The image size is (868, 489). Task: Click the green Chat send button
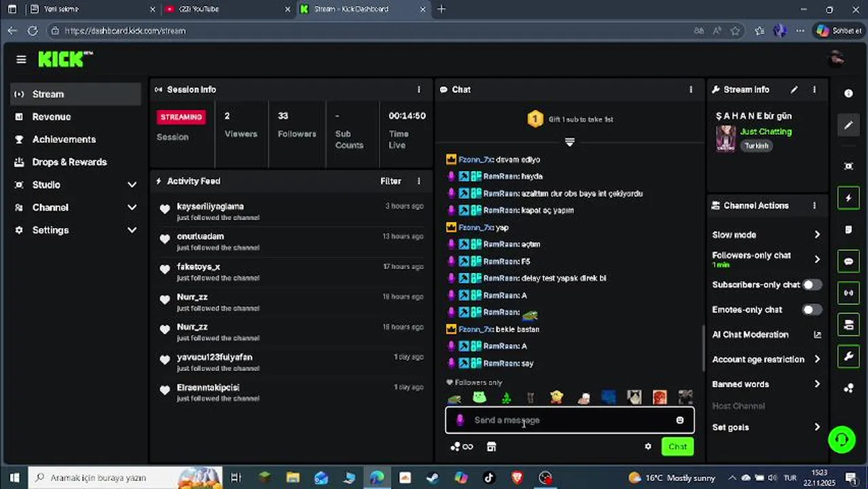(677, 446)
